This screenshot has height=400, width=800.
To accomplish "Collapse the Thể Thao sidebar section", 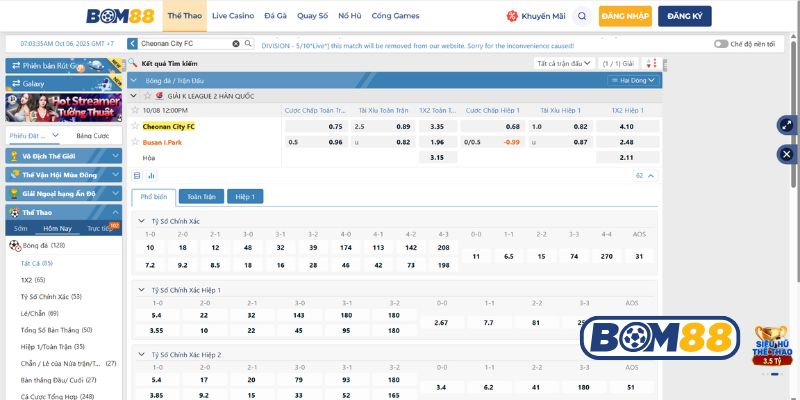I will pos(64,212).
